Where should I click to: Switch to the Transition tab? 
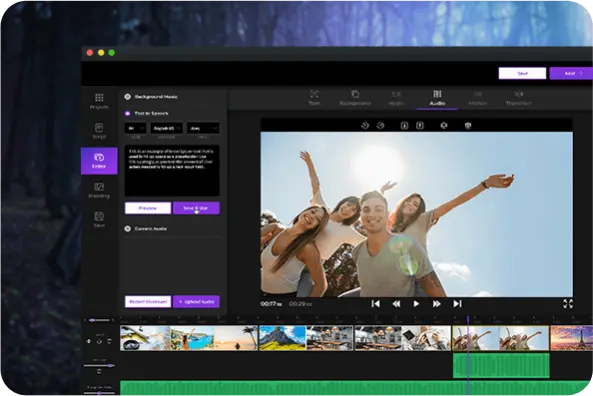pos(518,98)
